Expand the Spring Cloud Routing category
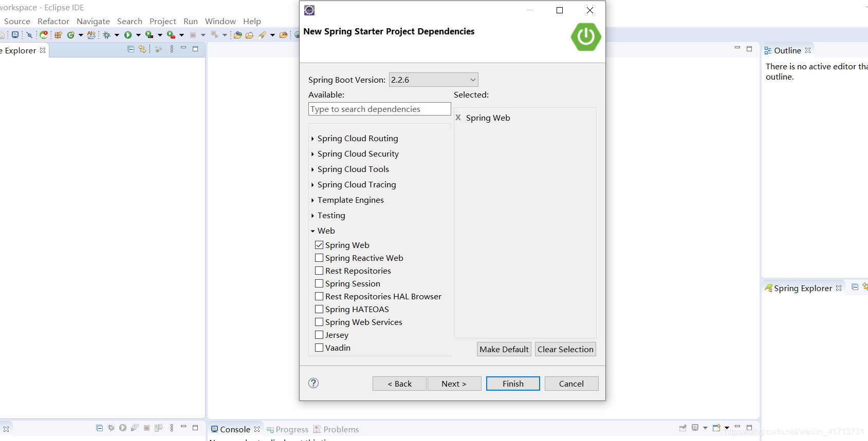868x441 pixels. pos(312,139)
